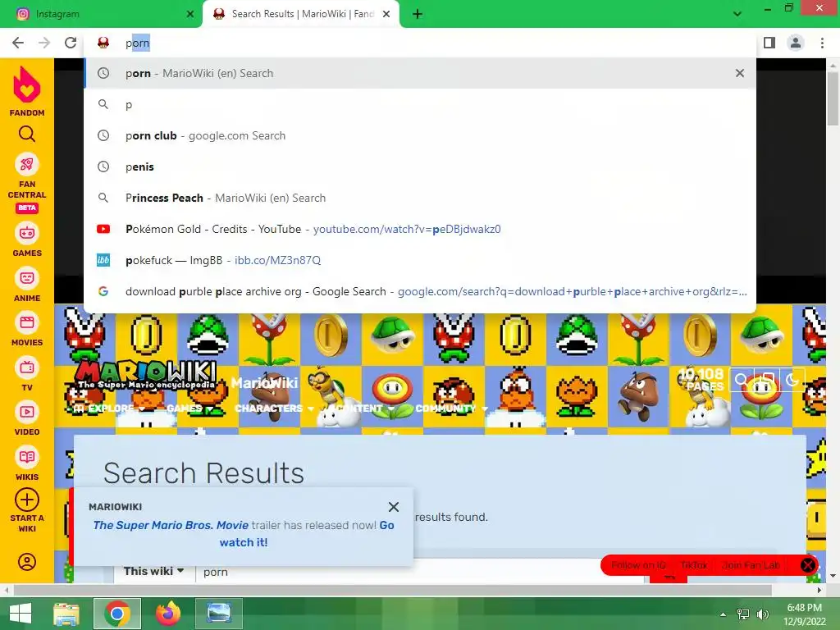
Task: Click the browser forward arrow
Action: pyautogui.click(x=44, y=43)
